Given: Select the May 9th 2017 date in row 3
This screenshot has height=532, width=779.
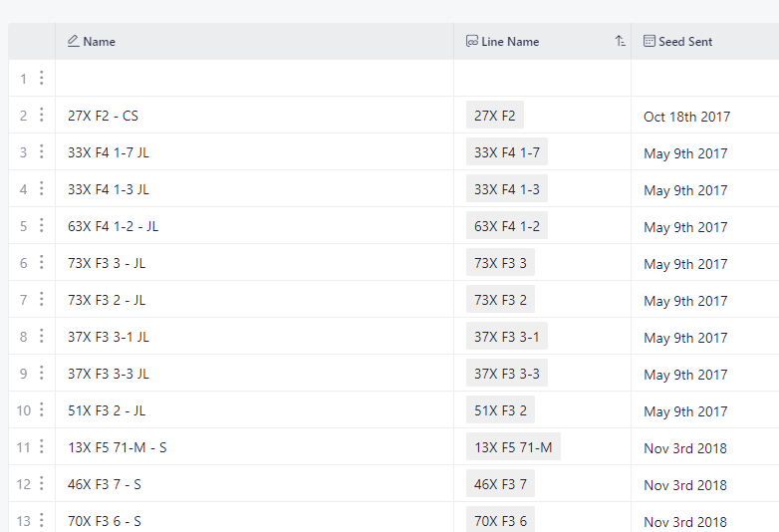Looking at the screenshot, I should tap(685, 153).
